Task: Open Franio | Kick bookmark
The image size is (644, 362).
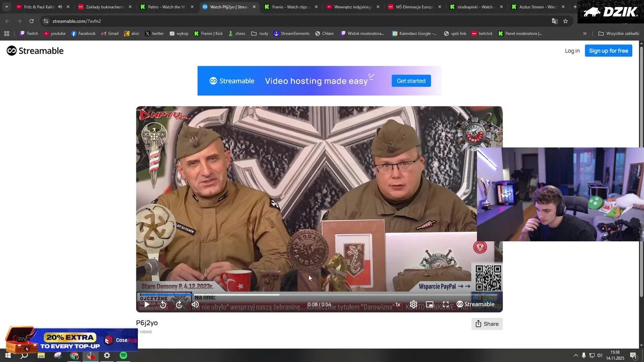Action: point(208,34)
